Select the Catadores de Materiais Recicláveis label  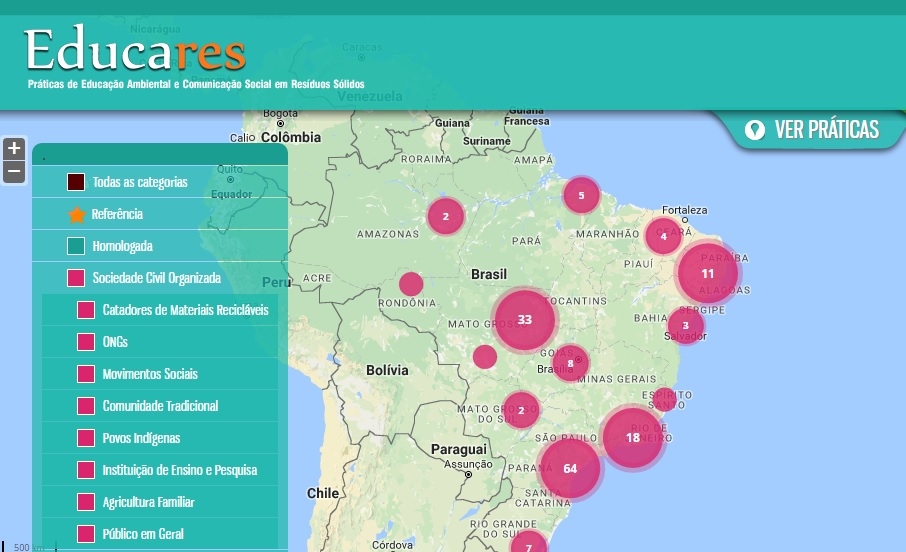tap(185, 310)
